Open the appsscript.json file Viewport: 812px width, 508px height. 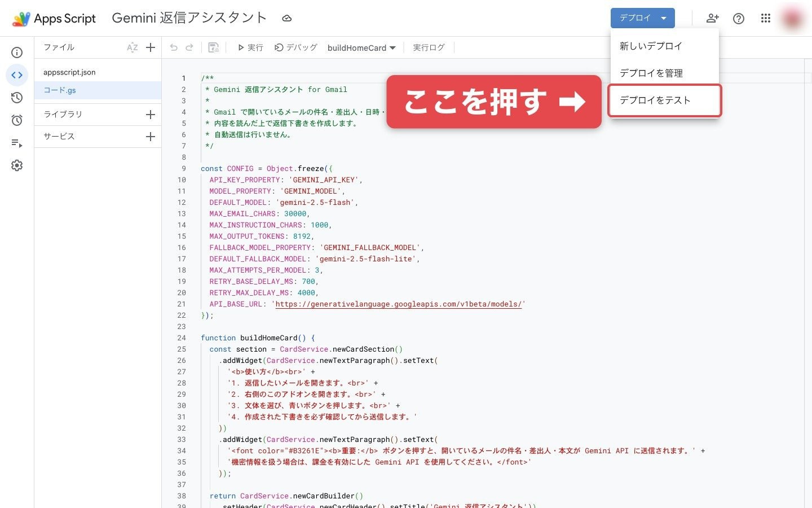click(x=98, y=72)
